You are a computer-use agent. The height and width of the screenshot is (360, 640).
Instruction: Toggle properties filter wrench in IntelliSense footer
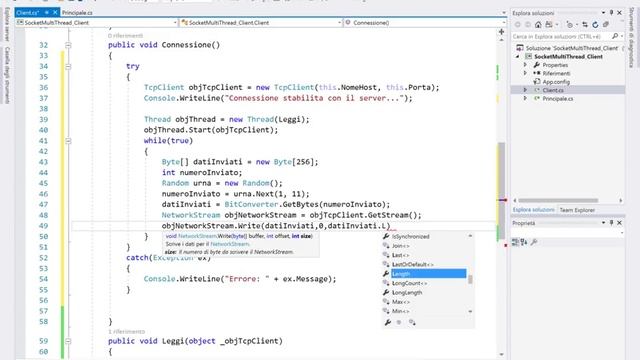tap(388, 322)
